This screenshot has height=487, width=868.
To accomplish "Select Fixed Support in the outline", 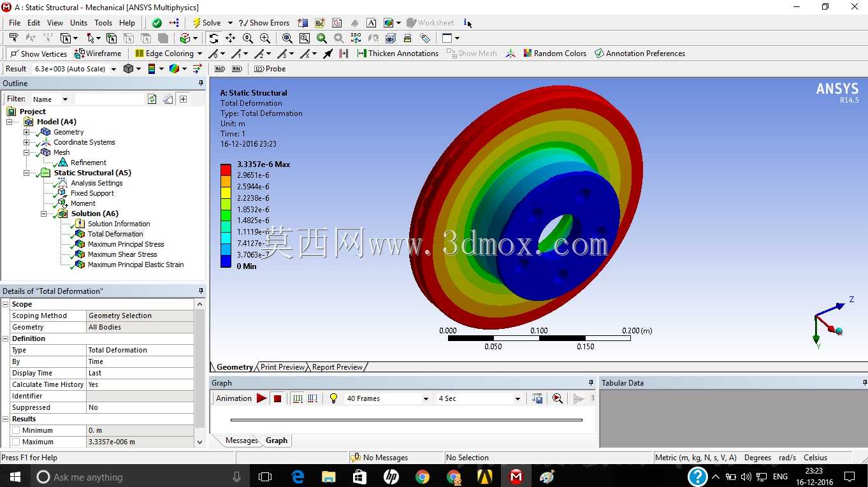I will point(92,193).
